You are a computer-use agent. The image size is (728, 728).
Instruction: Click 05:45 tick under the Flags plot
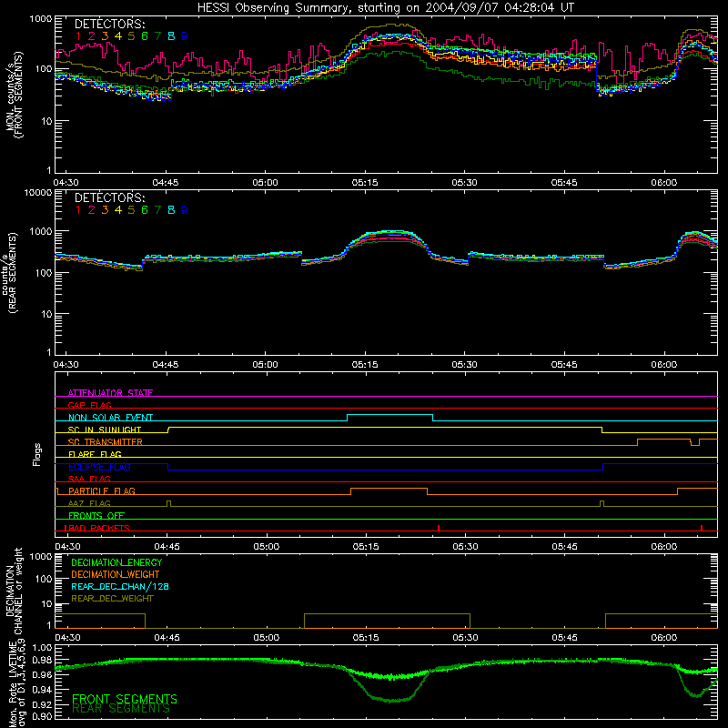[564, 547]
